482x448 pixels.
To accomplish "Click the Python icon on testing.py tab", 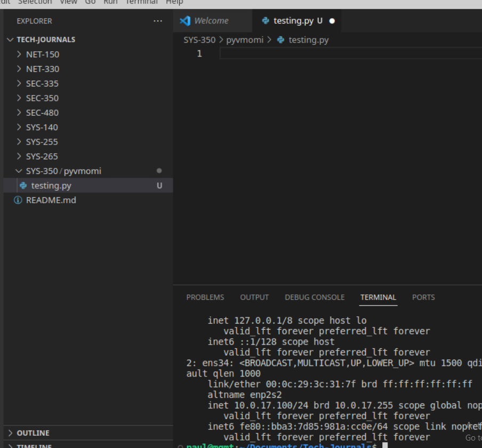I will pos(266,21).
